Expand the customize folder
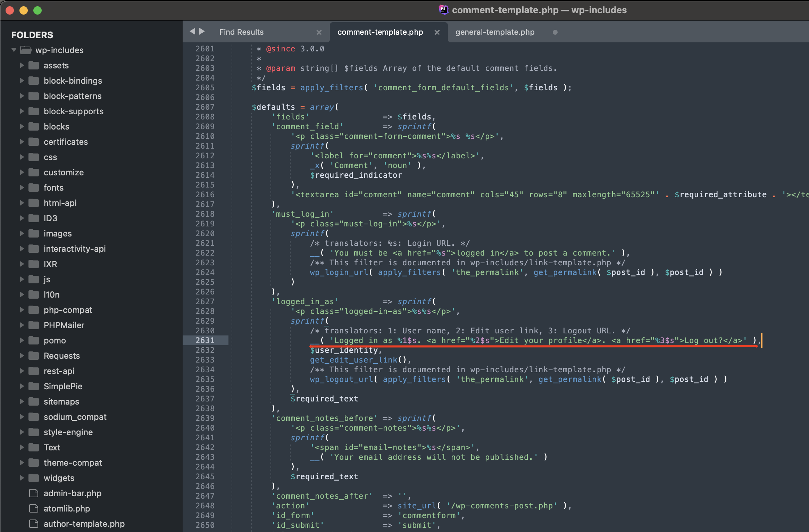The height and width of the screenshot is (532, 809). [x=22, y=172]
